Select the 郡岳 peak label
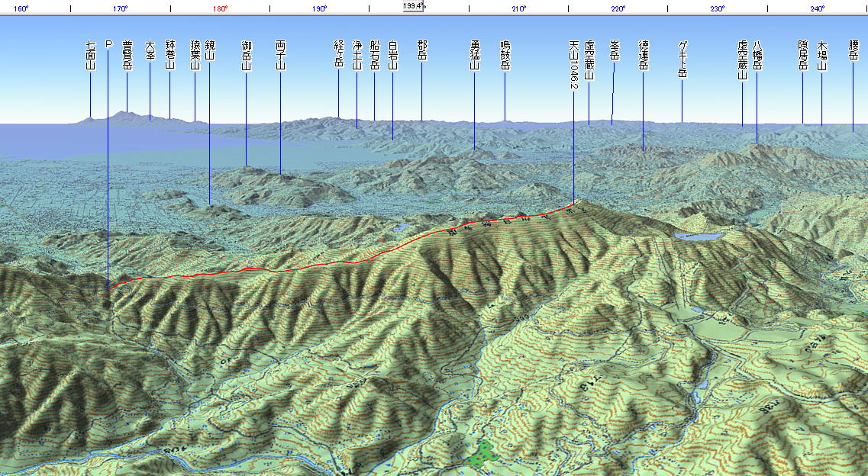 coord(421,51)
